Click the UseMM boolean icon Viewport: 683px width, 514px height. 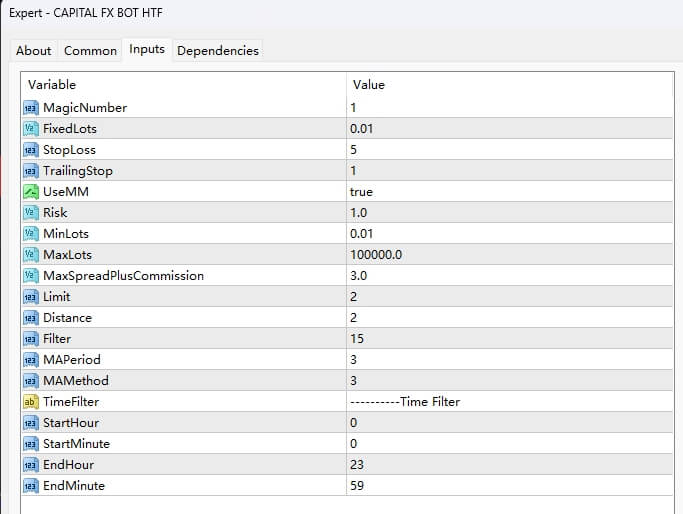pos(31,192)
